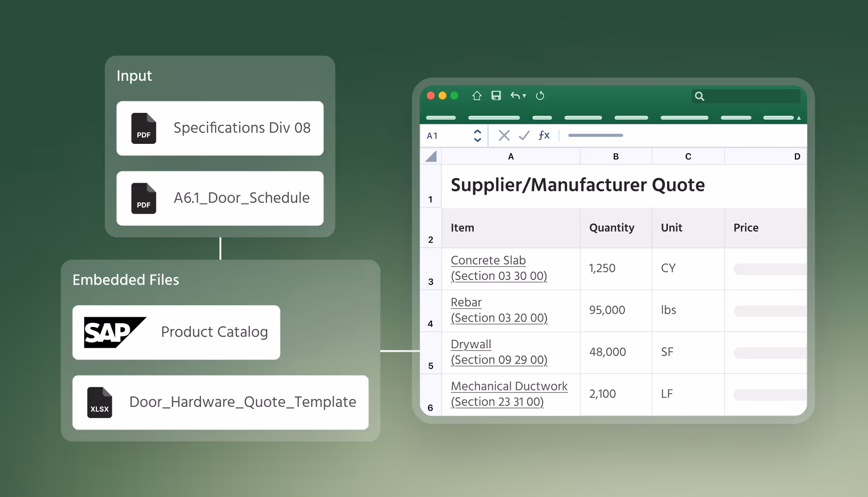
Task: Click the Price cell in Drywall row
Action: click(x=766, y=353)
